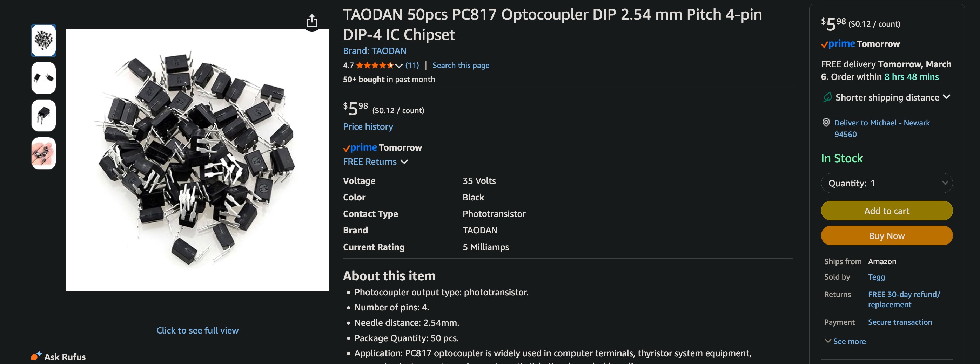Click the Add to cart button
Image resolution: width=980 pixels, height=364 pixels.
pos(886,211)
